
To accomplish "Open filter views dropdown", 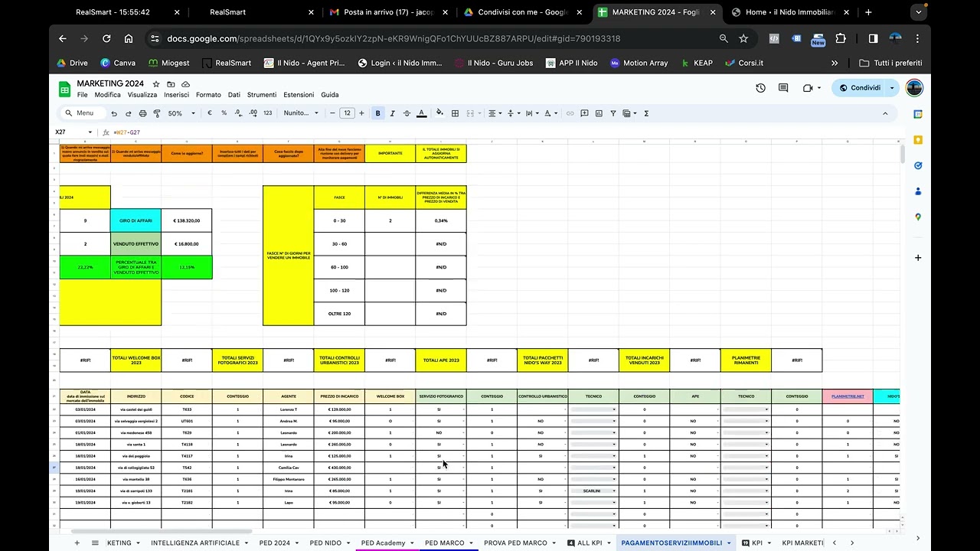I will click(629, 113).
